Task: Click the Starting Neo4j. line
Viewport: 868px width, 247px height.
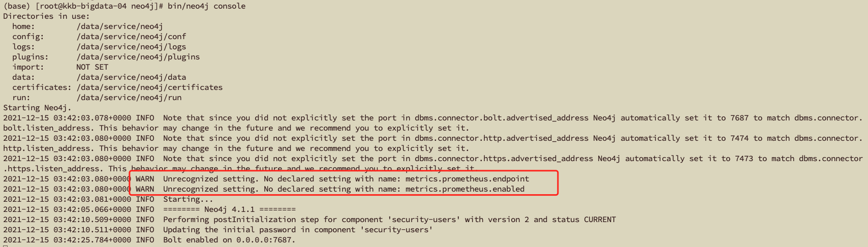Action: (x=38, y=108)
